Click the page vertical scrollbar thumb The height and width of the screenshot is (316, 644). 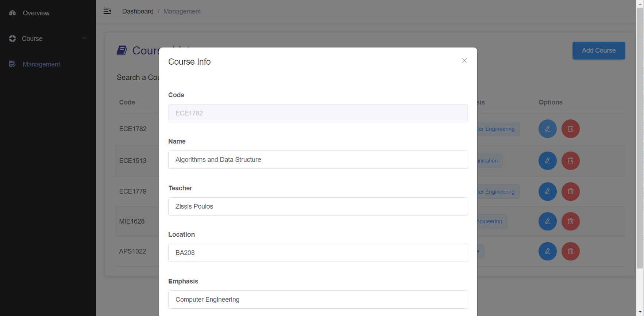pos(640,138)
